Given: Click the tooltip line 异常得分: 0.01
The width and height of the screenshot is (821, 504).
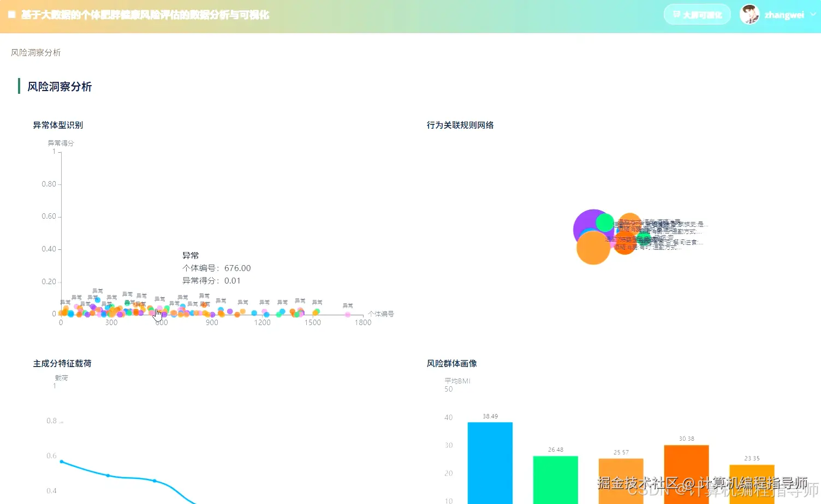Looking at the screenshot, I should [x=211, y=280].
